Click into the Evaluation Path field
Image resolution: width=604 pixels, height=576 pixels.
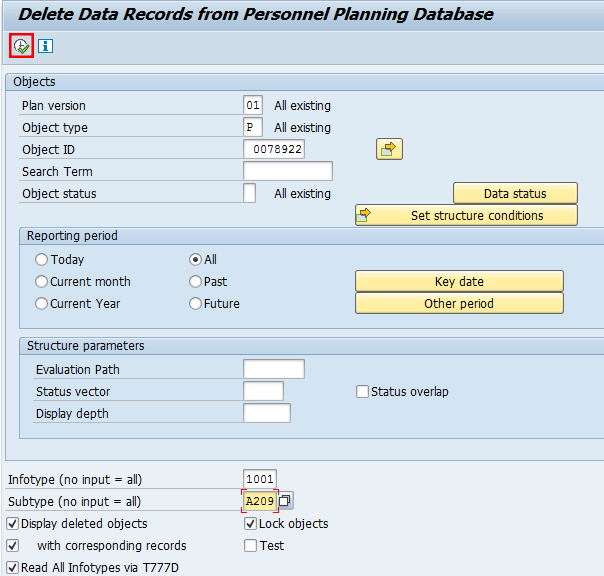[x=273, y=370]
